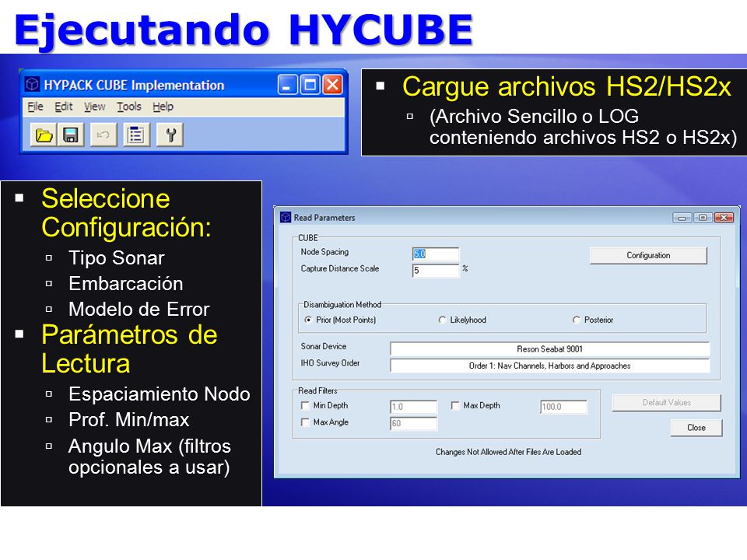Screen dimensions: 747x560
Task: Maximize the HYPACK CUBE Implementation window
Action: 310,86
